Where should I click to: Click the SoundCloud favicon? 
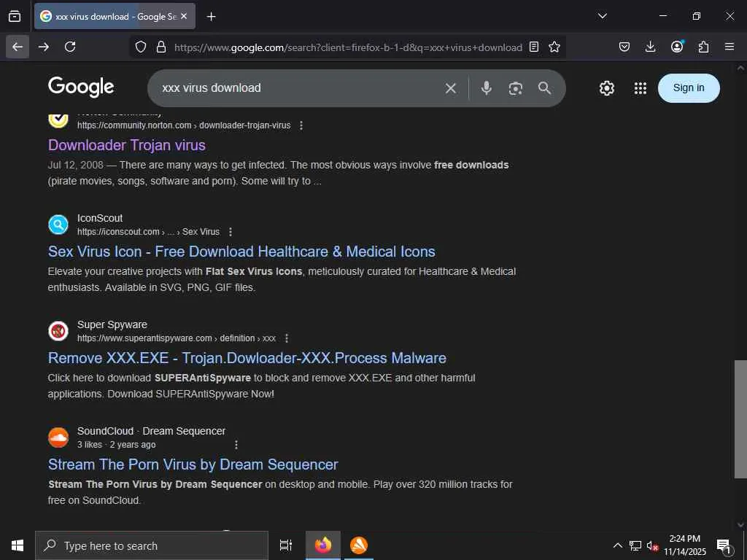pyautogui.click(x=58, y=437)
